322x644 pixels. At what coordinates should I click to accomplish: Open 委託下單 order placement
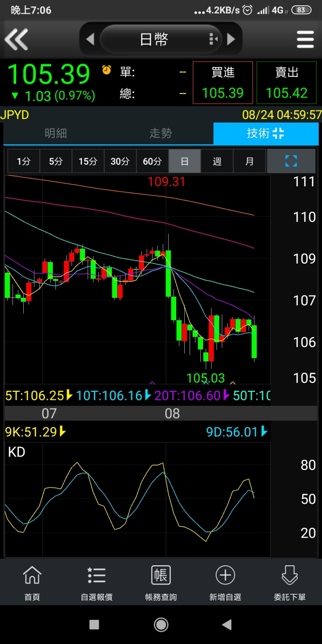tap(290, 583)
